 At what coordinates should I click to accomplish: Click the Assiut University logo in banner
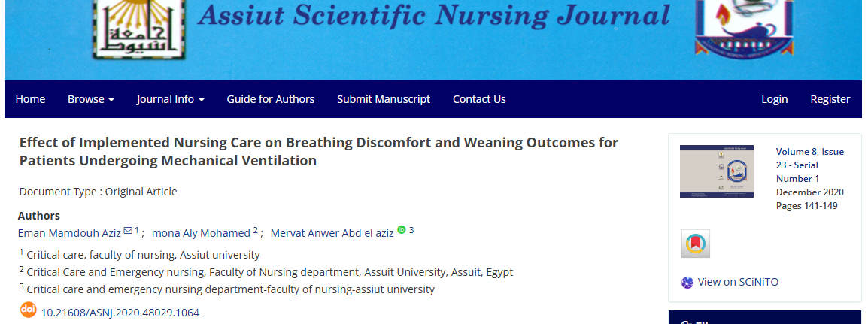tap(138, 29)
